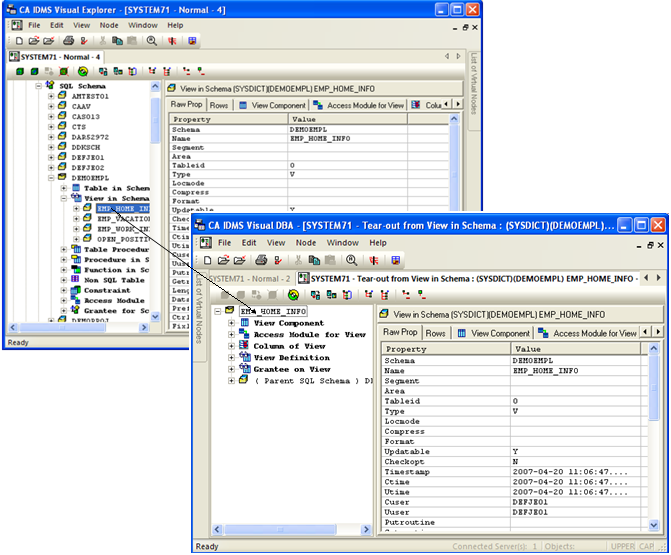Expand Access Module for View node
Image resolution: width=671 pixels, height=555 pixels.
[231, 335]
